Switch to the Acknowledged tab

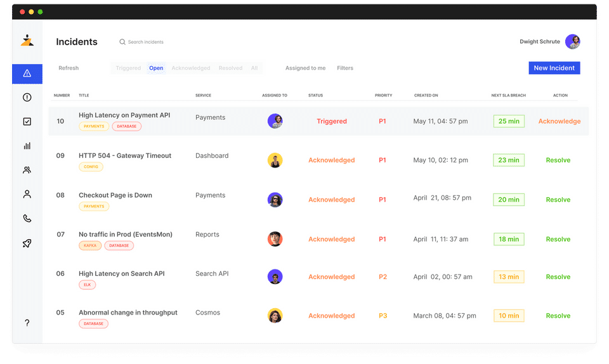tap(191, 68)
